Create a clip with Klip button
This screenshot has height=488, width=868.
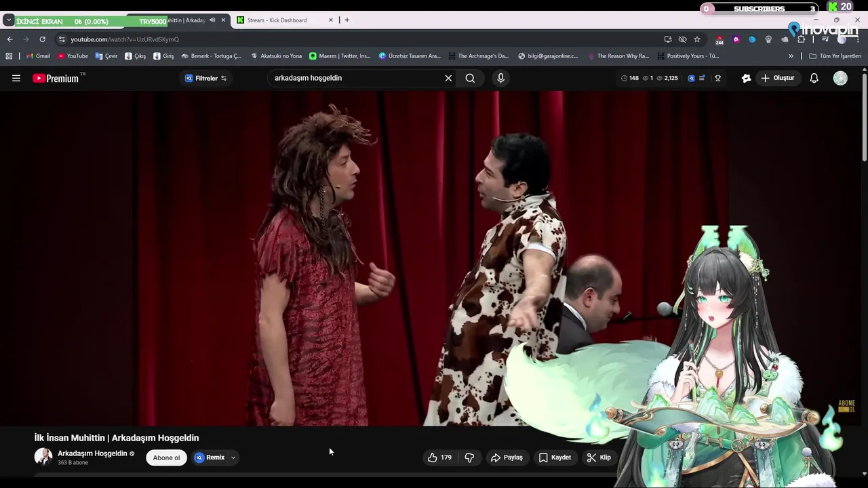pyautogui.click(x=599, y=457)
